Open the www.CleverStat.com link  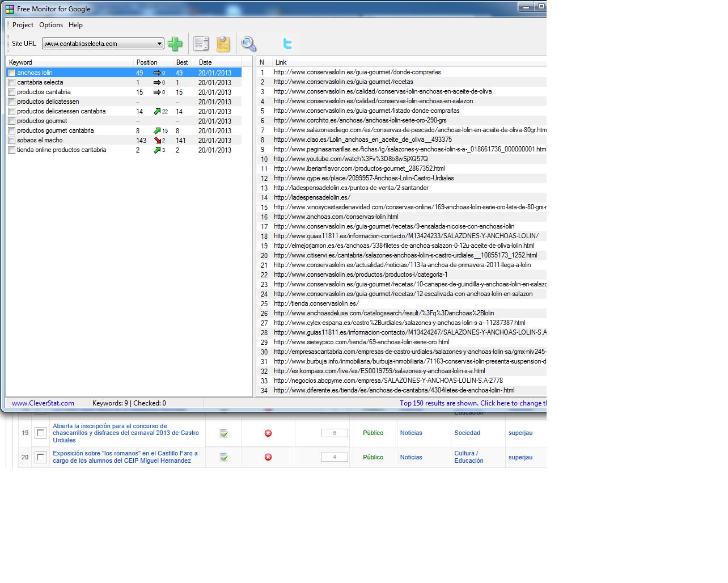point(43,403)
